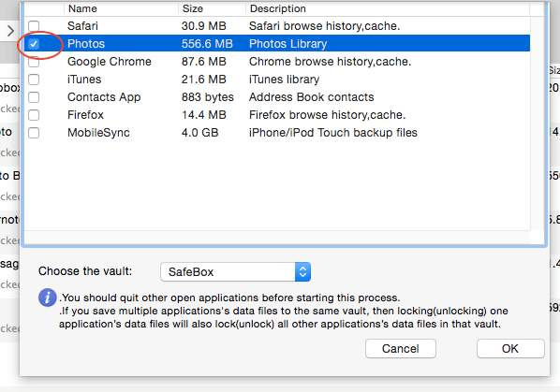
Task: Confirm with the OK button
Action: click(x=510, y=348)
